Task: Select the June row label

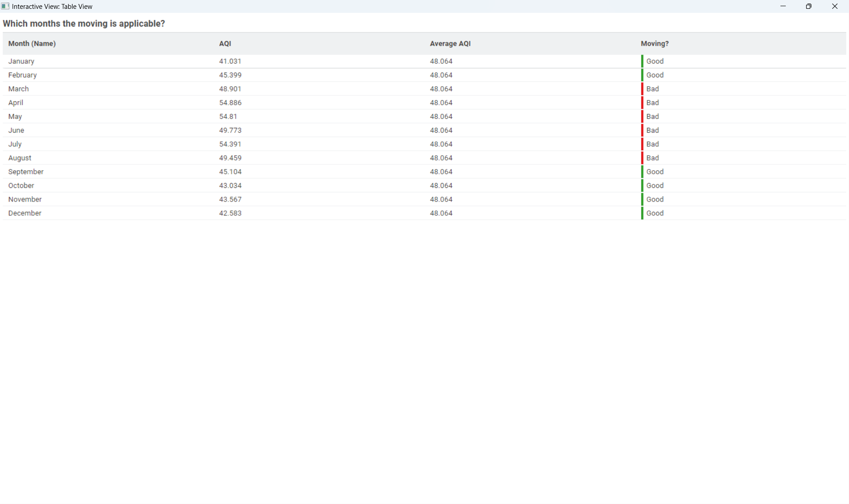Action: click(x=16, y=130)
